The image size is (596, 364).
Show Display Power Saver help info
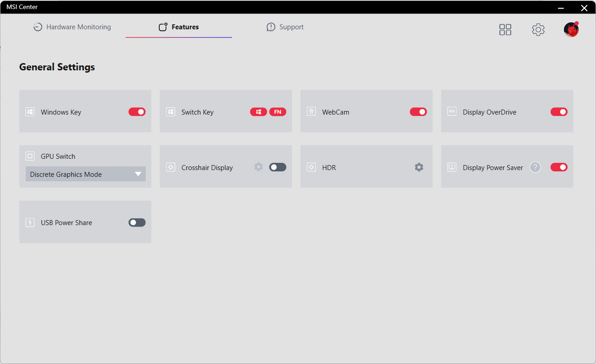coord(535,167)
